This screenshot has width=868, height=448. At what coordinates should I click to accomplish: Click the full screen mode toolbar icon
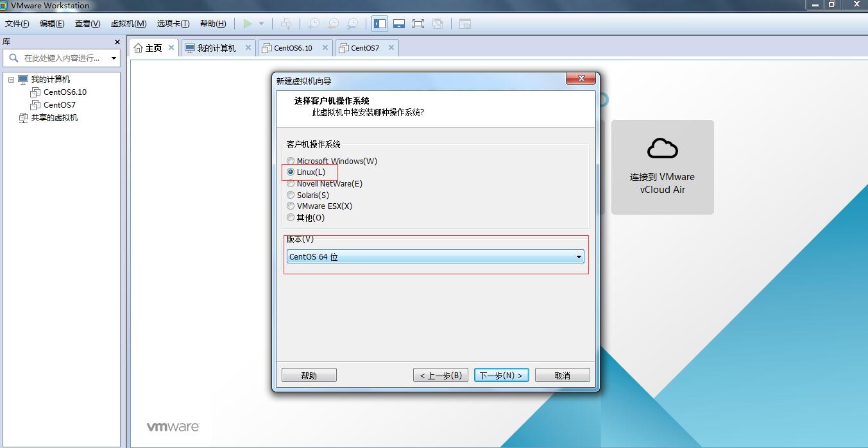tap(418, 24)
